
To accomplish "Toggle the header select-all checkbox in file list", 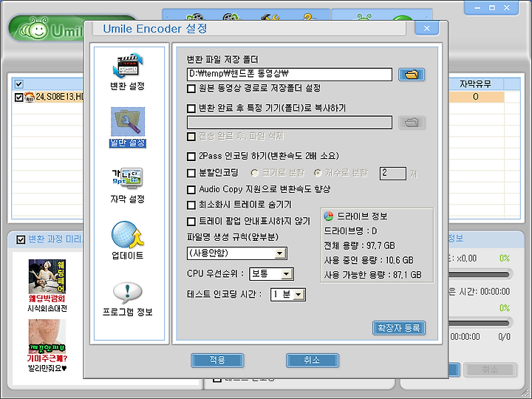I will tap(19, 83).
